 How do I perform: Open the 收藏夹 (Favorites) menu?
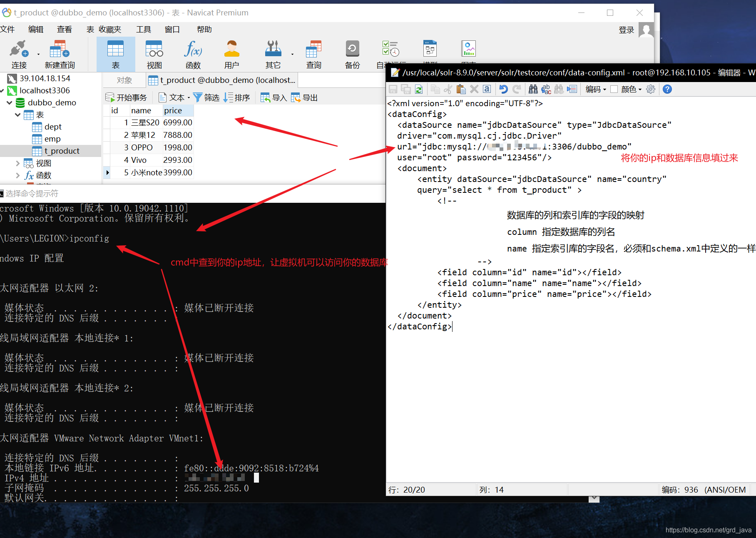110,29
